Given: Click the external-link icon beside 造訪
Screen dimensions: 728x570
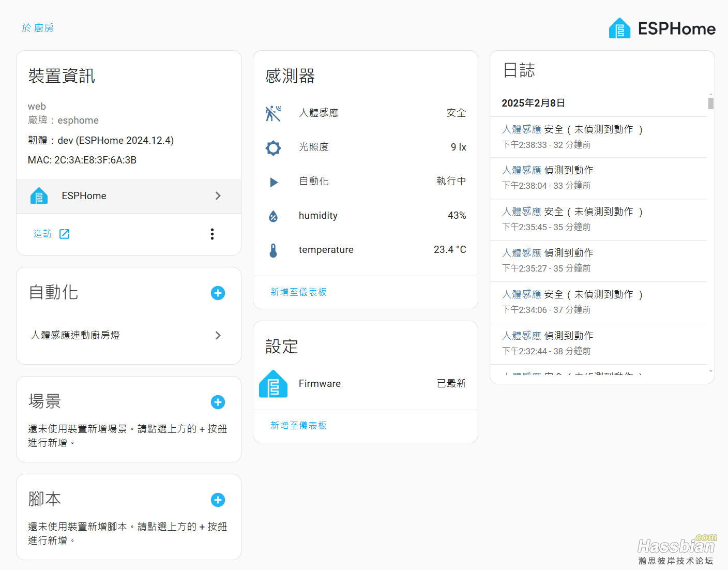Looking at the screenshot, I should 64,234.
